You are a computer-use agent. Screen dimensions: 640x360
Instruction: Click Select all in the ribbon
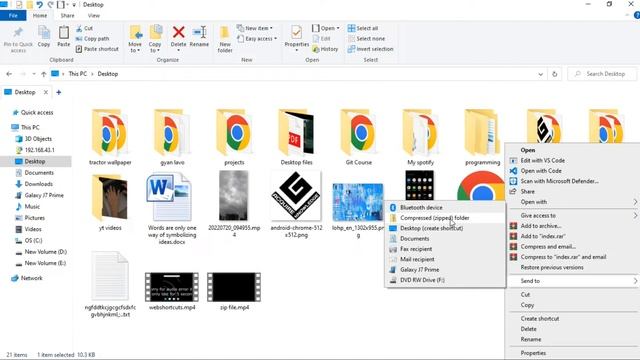(363, 28)
